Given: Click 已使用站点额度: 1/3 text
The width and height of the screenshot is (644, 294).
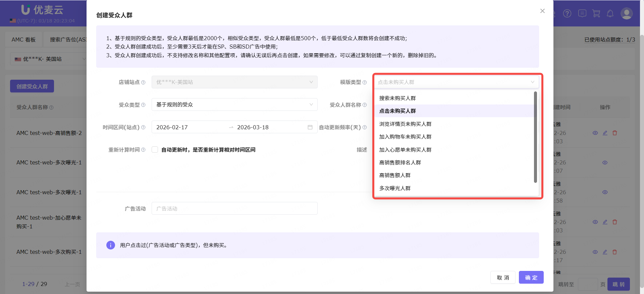Looking at the screenshot, I should pyautogui.click(x=610, y=40).
